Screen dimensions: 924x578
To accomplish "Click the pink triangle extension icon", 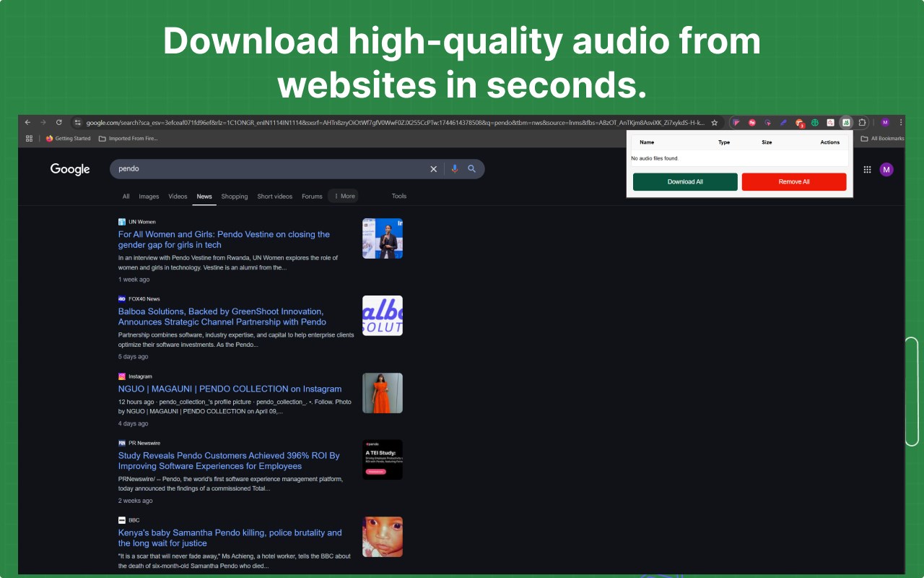I will coord(736,123).
